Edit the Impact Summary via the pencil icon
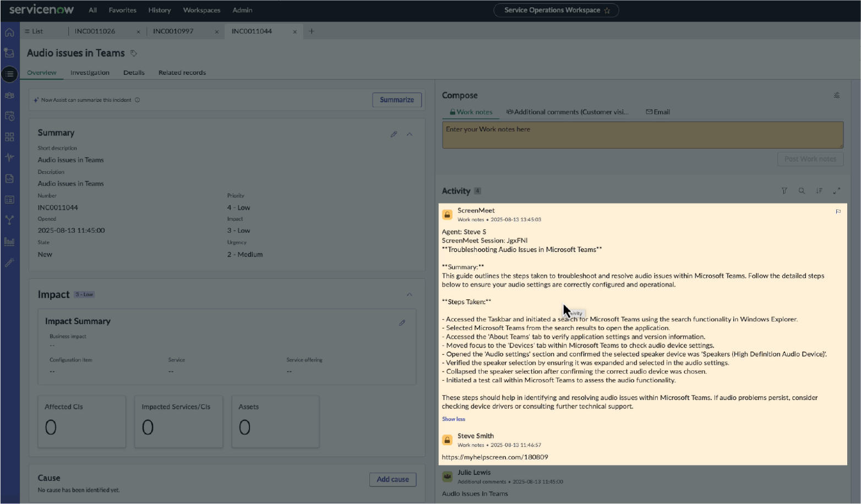This screenshot has width=861, height=504. [402, 323]
